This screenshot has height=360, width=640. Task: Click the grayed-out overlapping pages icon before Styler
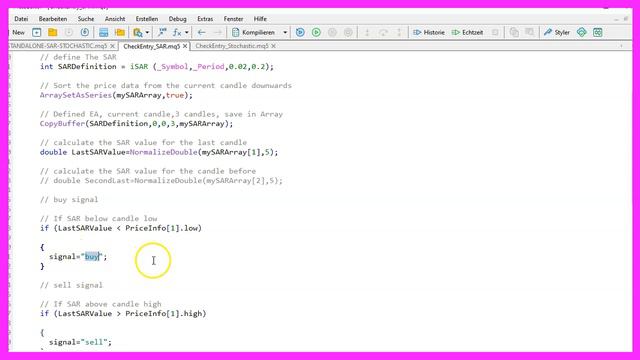coord(514,32)
